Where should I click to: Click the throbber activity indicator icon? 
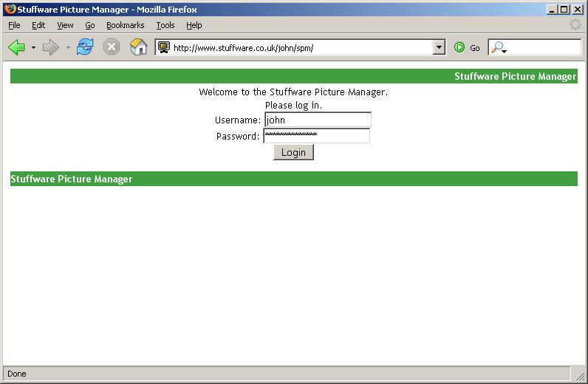pos(575,25)
